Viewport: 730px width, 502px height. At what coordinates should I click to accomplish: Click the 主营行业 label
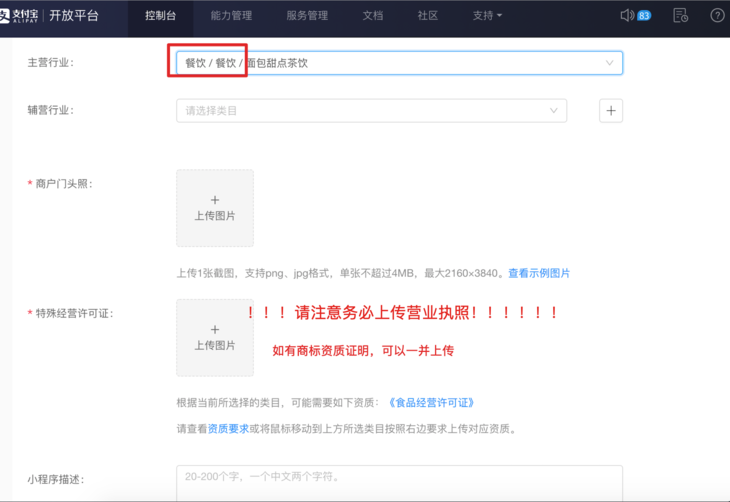point(51,62)
